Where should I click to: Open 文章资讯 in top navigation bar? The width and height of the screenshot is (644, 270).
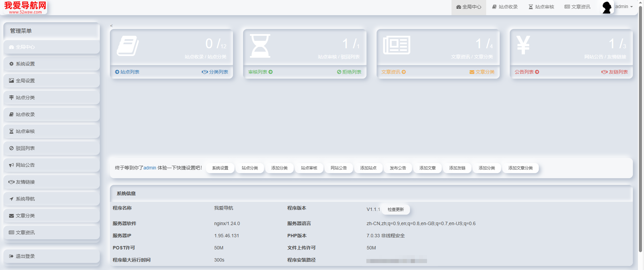pyautogui.click(x=578, y=7)
